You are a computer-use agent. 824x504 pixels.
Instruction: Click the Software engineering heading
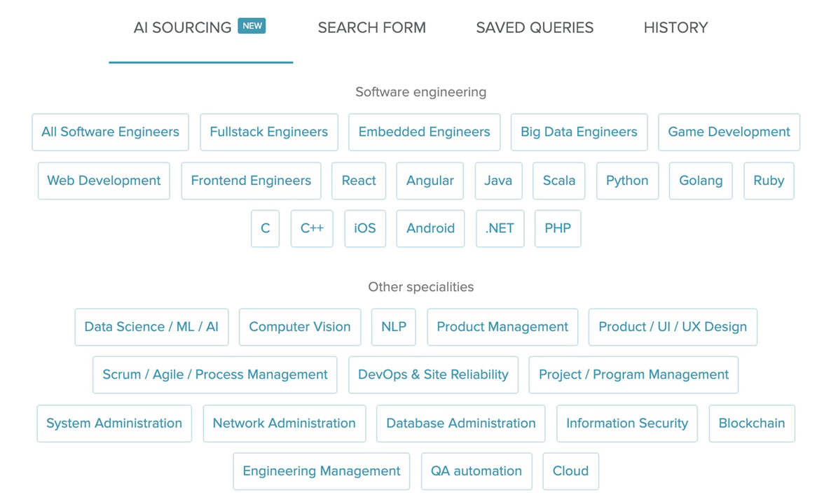click(421, 92)
